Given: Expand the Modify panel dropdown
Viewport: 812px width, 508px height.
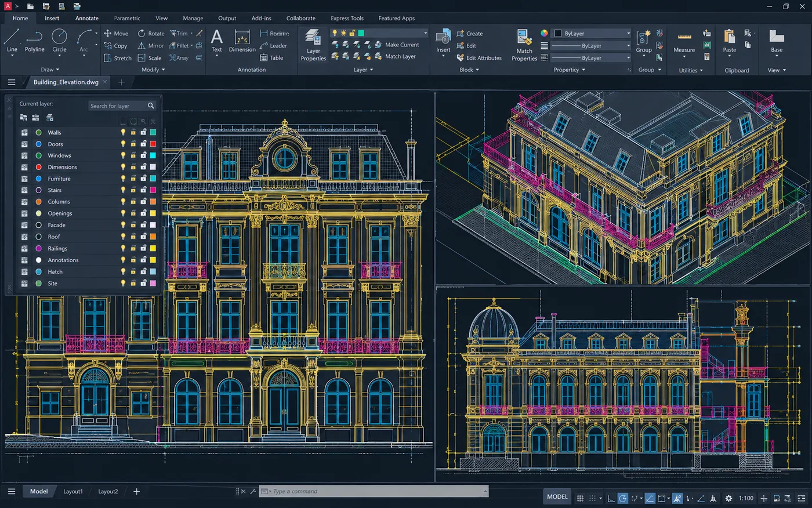Looking at the screenshot, I should coord(153,70).
